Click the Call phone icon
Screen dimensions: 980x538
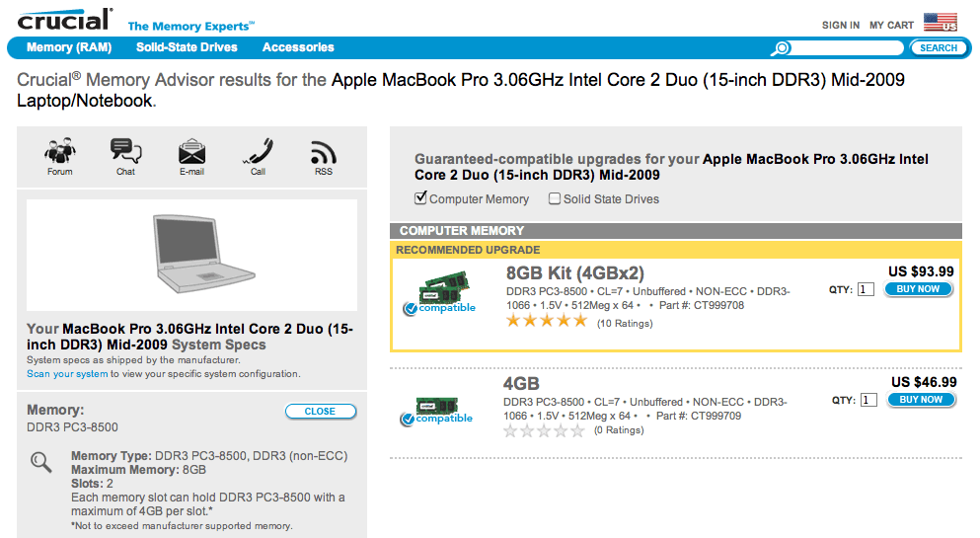[x=259, y=151]
